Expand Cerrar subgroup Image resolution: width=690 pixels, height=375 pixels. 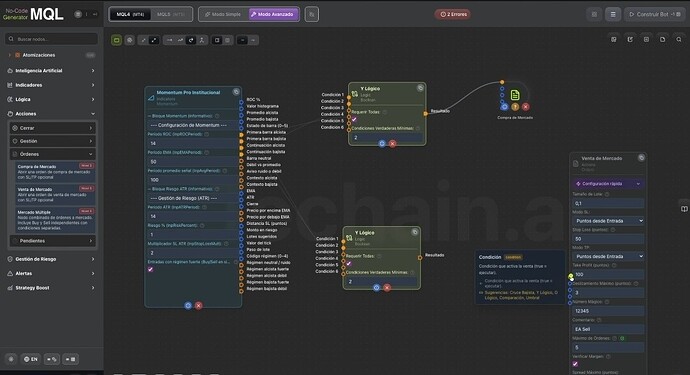coord(53,128)
